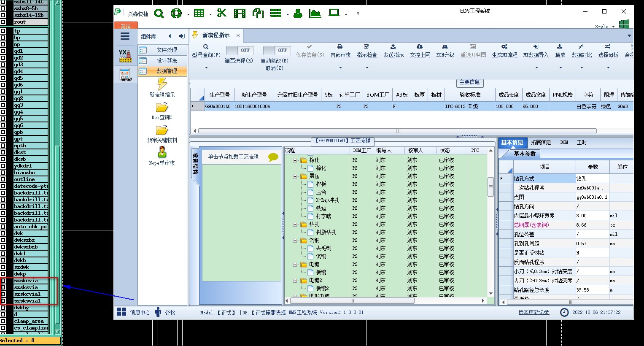
Task: Click 单击节点加载工艺流程 header
Action: [x=233, y=157]
